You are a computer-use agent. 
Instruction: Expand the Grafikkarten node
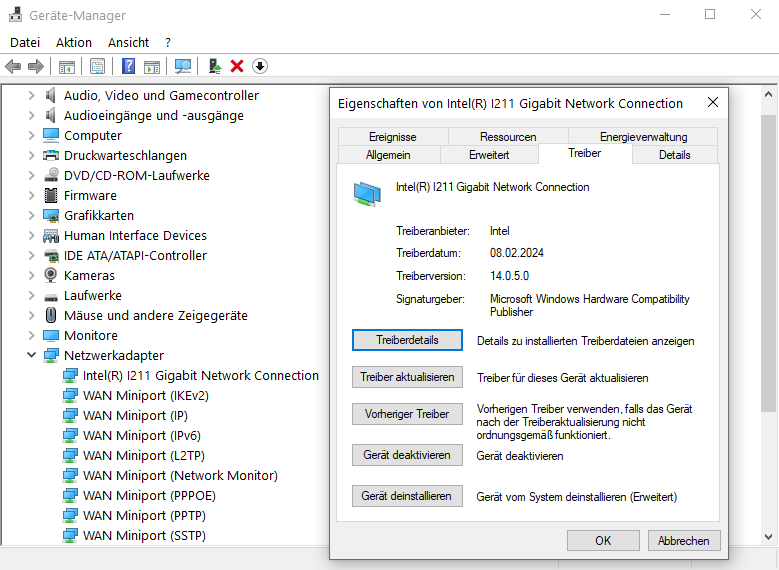[x=31, y=216]
